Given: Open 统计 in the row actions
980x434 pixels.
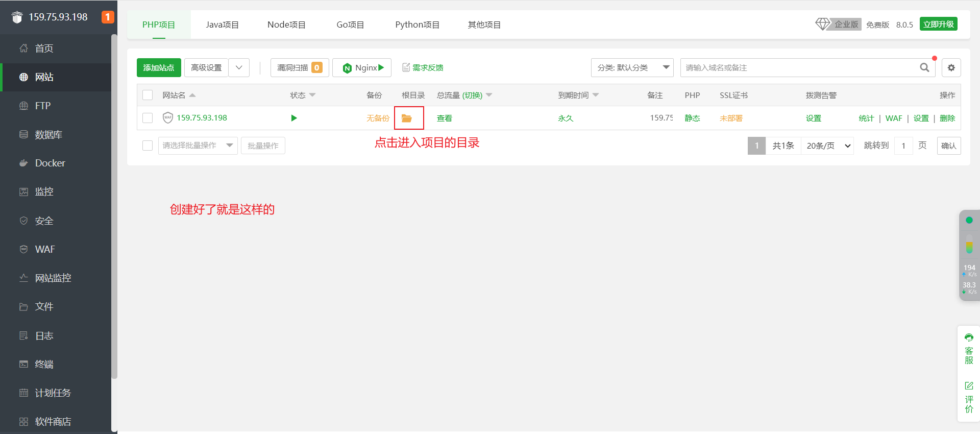Looking at the screenshot, I should (x=866, y=118).
